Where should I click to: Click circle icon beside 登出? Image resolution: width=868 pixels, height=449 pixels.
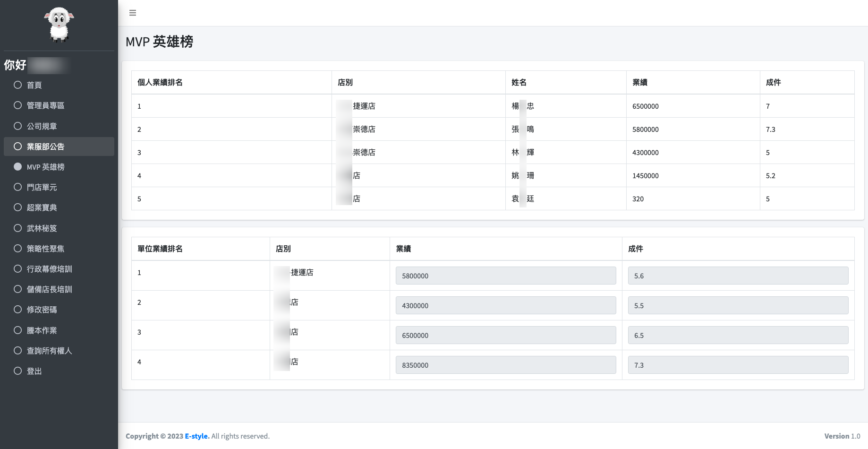click(18, 371)
